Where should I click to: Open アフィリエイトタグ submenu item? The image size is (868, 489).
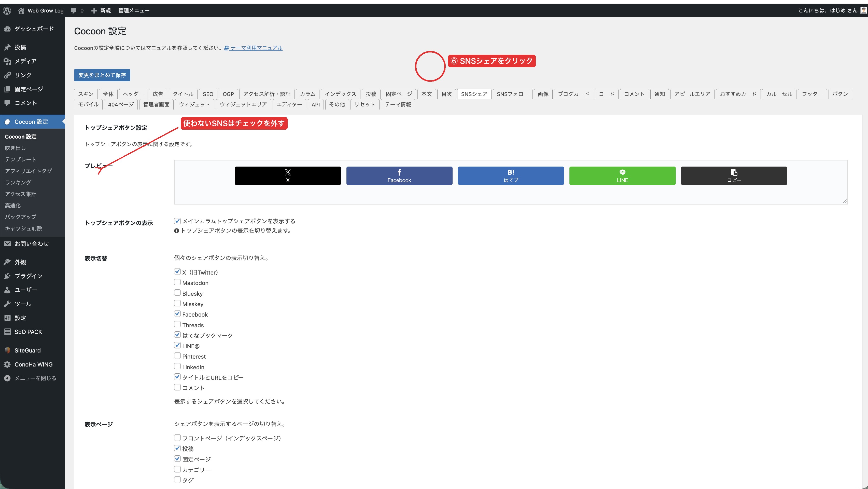tap(29, 171)
